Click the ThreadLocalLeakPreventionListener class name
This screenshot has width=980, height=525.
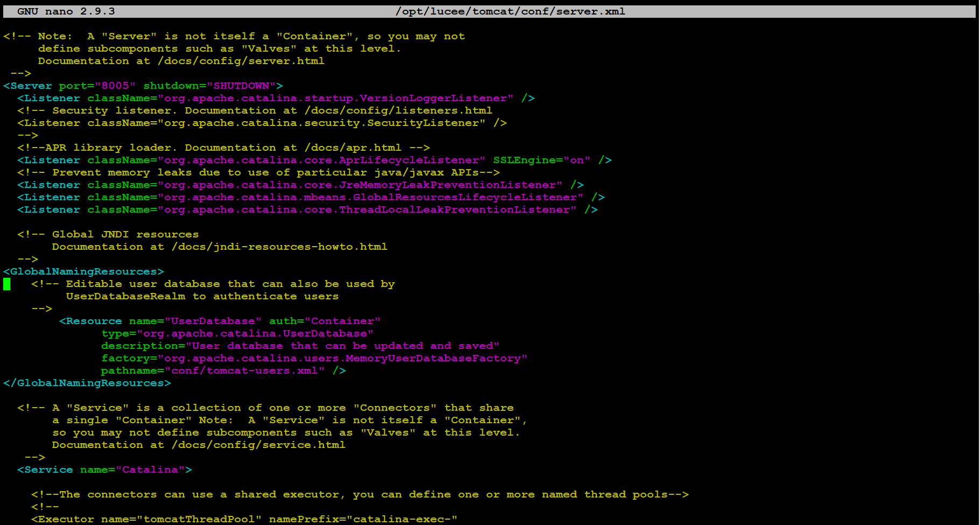pos(454,209)
